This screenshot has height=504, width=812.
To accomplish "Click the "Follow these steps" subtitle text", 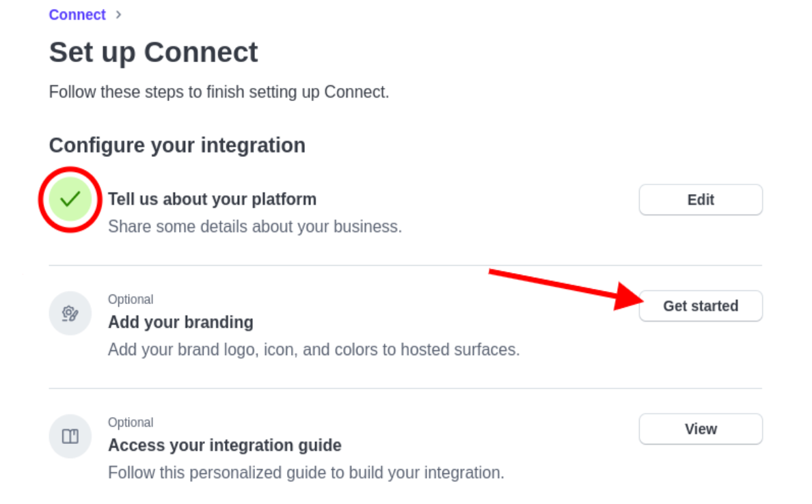I will pyautogui.click(x=219, y=92).
